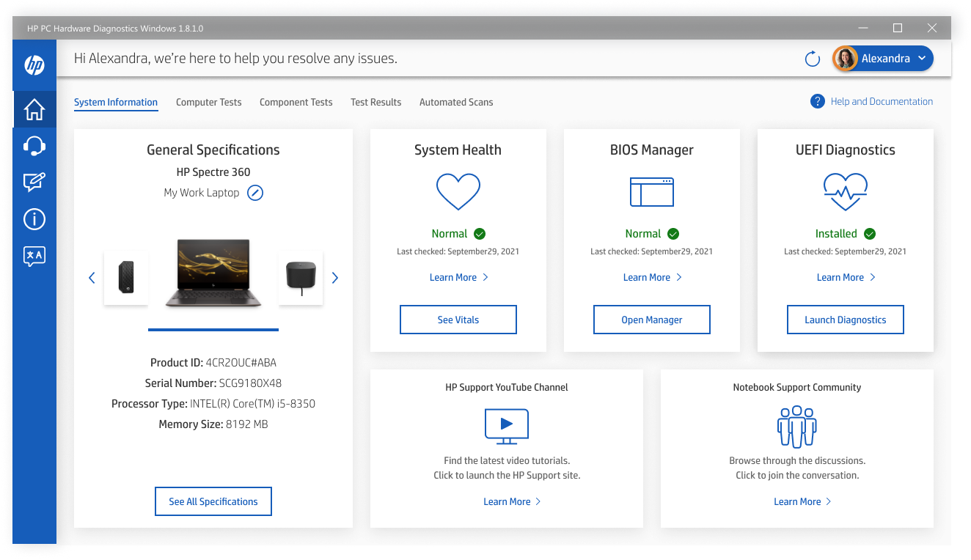Viewport: 971px width, 560px height.
Task: Click Notebook Support Community people icon
Action: (797, 427)
